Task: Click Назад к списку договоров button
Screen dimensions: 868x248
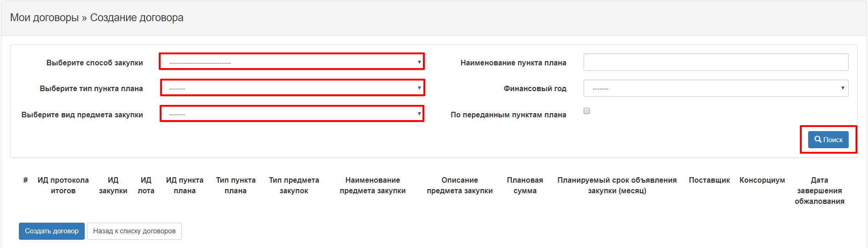Action: pyautogui.click(x=134, y=231)
